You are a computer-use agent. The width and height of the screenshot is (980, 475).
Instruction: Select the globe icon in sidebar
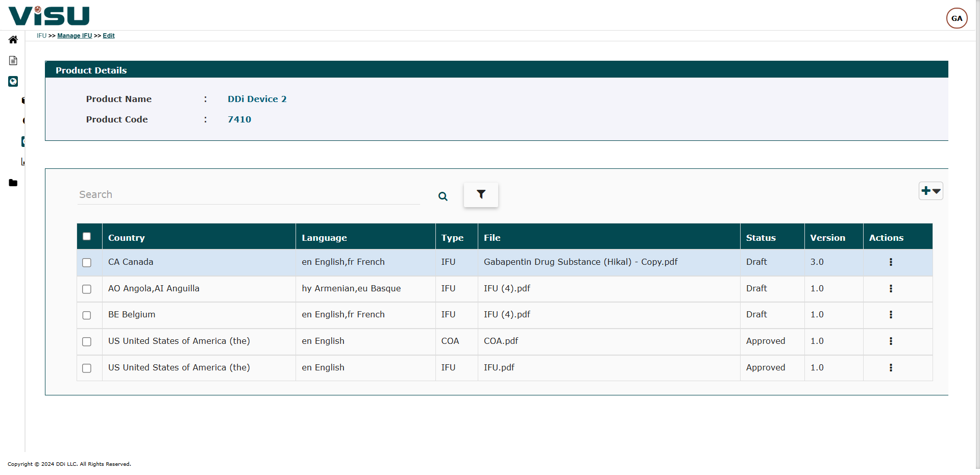tap(13, 82)
